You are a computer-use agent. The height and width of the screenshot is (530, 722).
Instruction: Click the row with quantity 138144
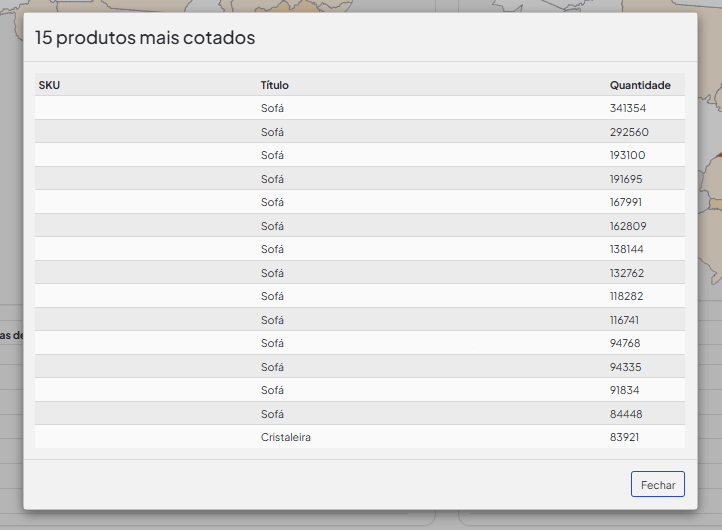click(360, 249)
